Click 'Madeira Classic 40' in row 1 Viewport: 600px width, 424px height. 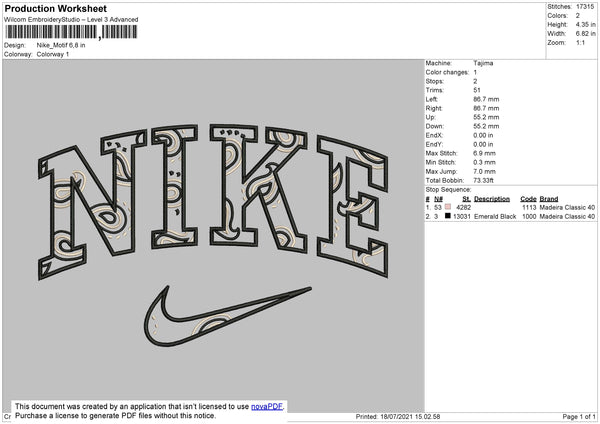[567, 207]
